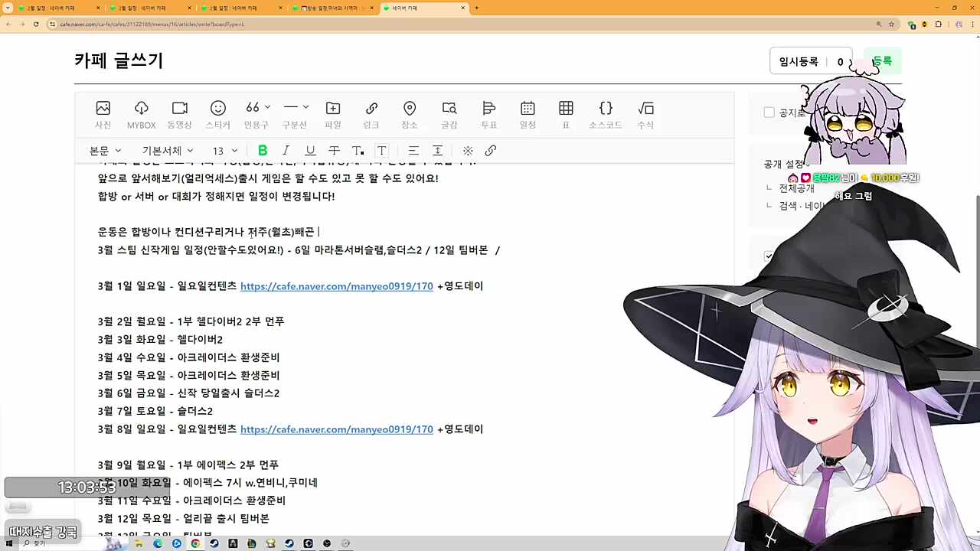Expand the font size 13 dropdown

pos(222,151)
